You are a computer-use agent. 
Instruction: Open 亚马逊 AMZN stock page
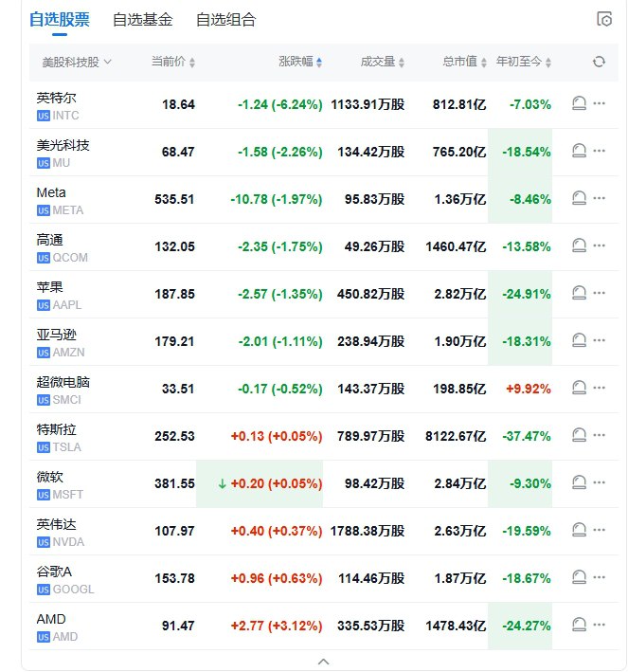coord(61,343)
